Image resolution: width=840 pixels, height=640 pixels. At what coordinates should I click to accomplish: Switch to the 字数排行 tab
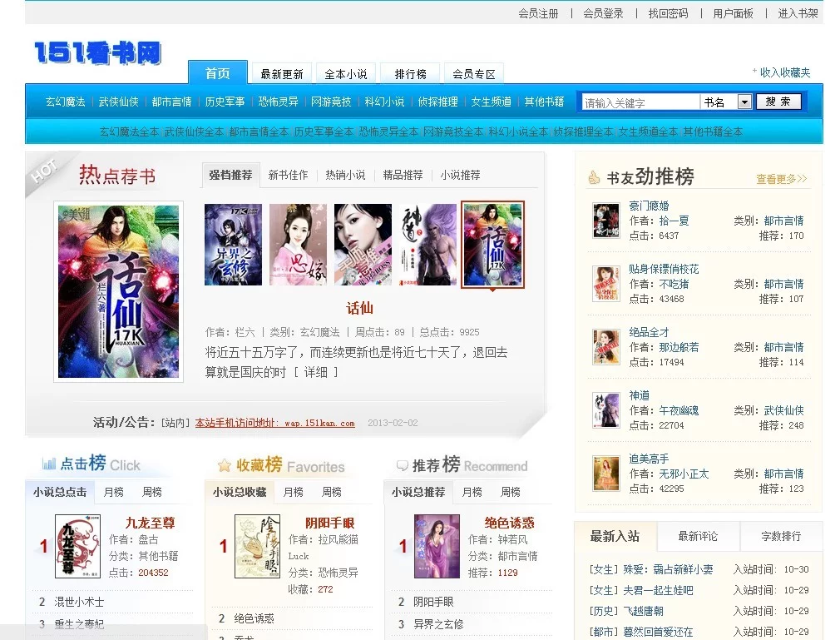tap(781, 536)
